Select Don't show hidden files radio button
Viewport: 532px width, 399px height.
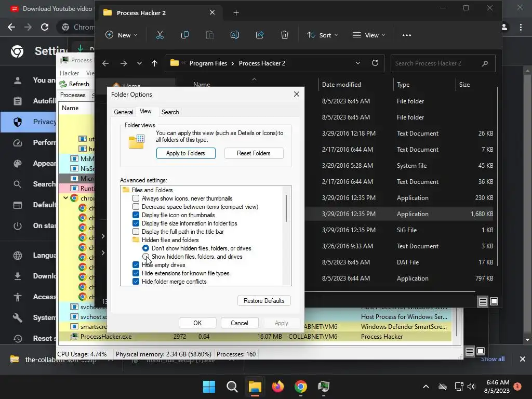click(145, 248)
